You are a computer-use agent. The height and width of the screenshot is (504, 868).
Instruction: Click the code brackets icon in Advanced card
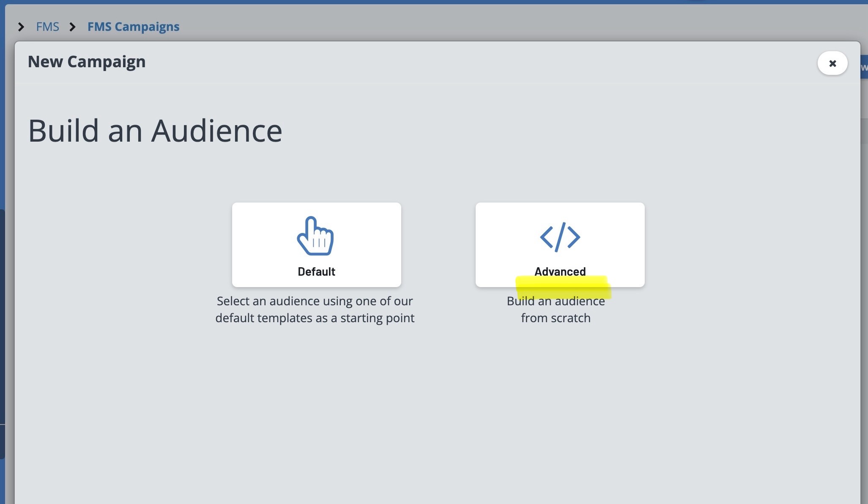(x=560, y=237)
